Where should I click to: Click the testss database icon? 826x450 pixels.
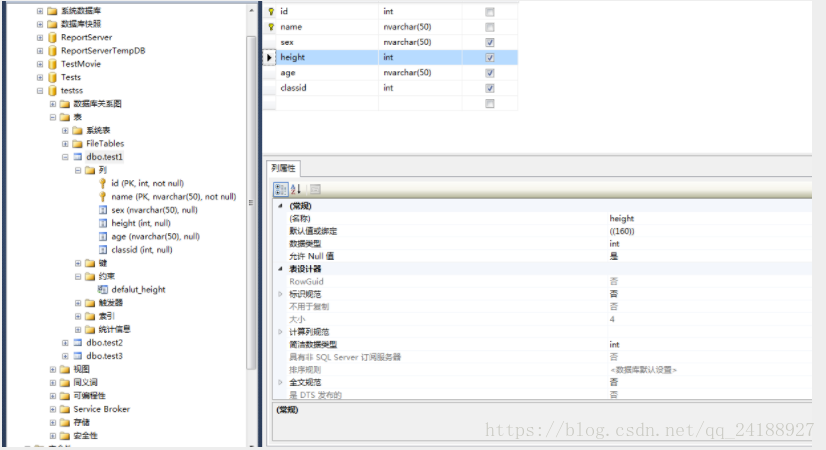52,91
